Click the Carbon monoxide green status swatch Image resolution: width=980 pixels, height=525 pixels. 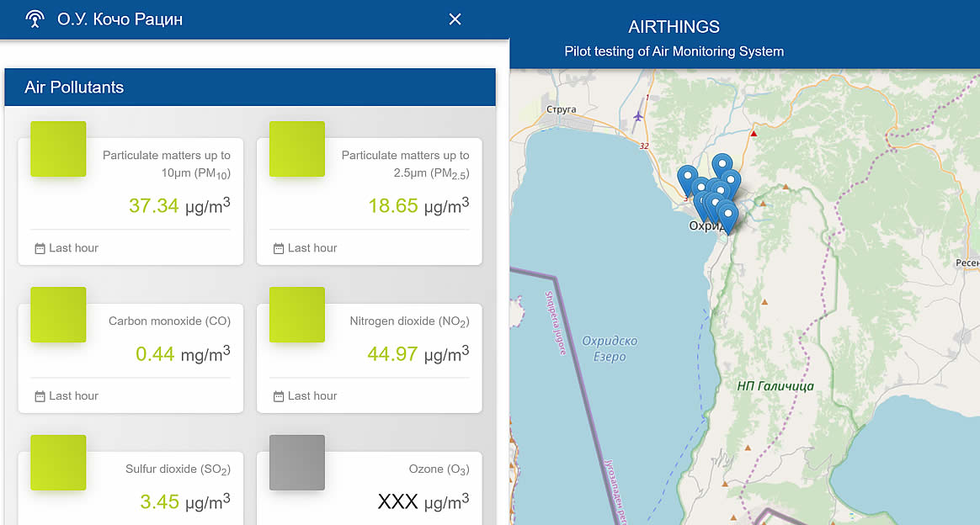click(58, 315)
